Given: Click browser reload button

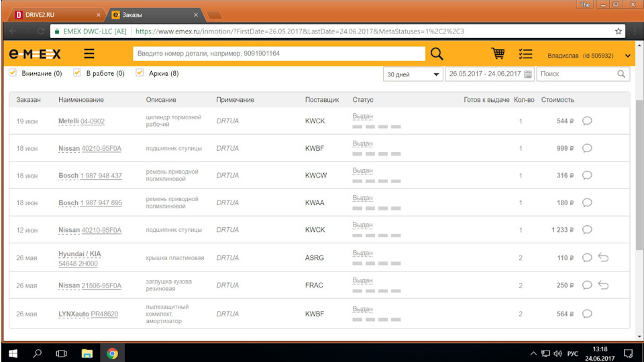Looking at the screenshot, I should (40, 32).
